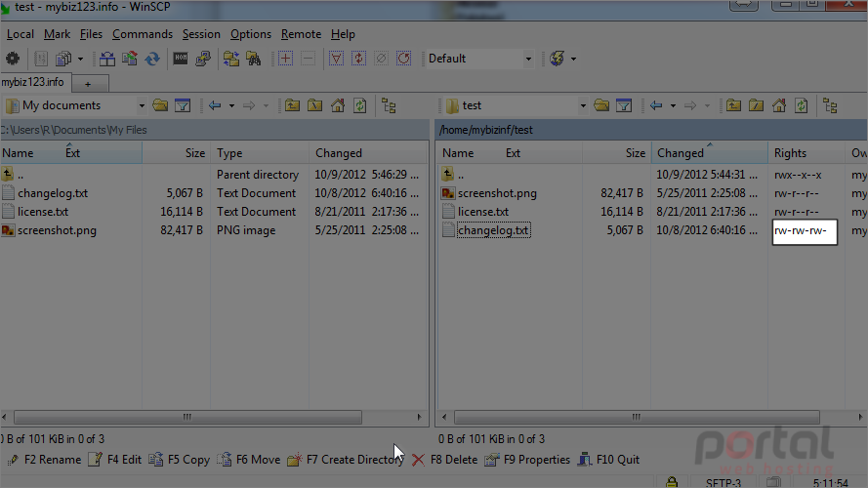
Task: Go to local home directory icon
Action: [x=338, y=105]
